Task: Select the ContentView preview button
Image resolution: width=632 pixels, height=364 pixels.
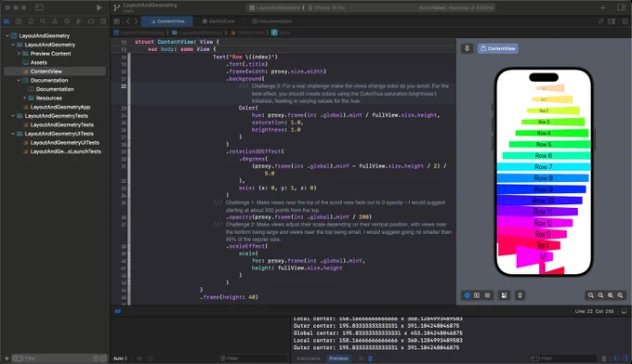Action: click(x=498, y=48)
